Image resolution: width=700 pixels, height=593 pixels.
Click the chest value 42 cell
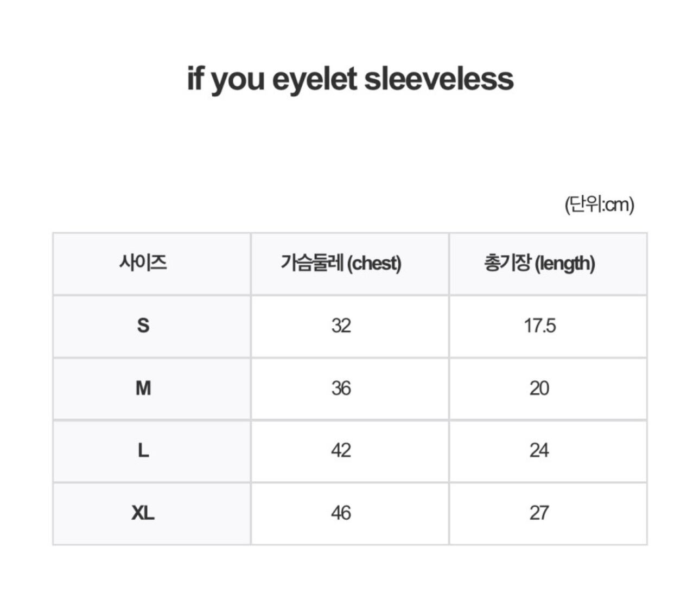(341, 450)
